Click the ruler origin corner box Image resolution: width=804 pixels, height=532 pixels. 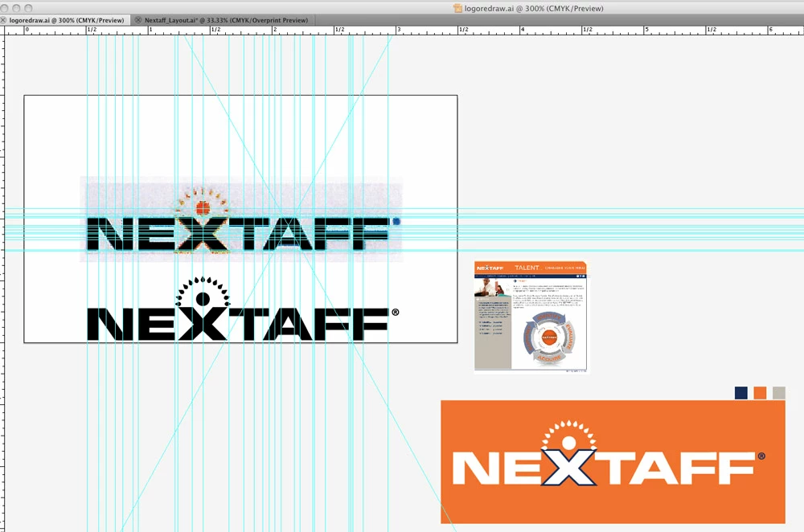tap(2, 31)
